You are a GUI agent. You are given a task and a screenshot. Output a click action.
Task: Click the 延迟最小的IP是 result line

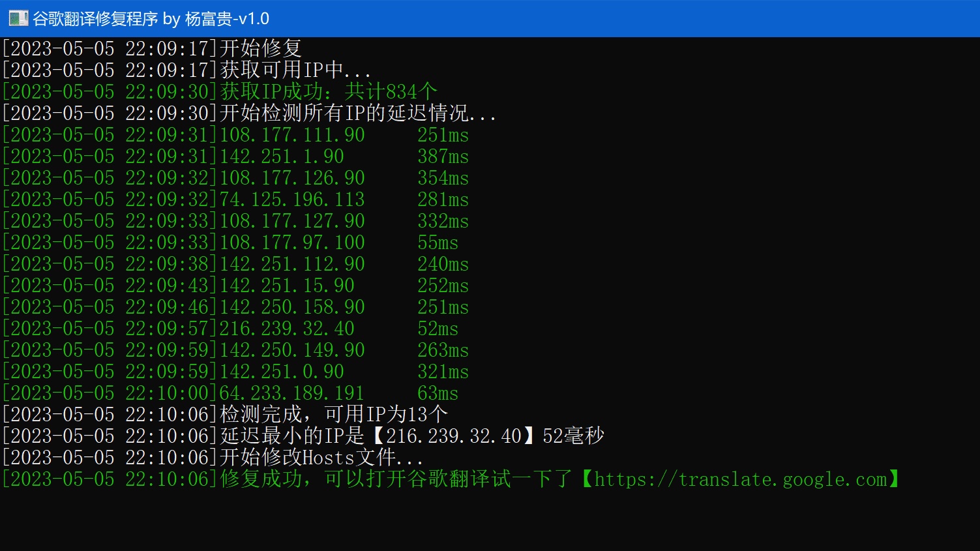coord(411,436)
